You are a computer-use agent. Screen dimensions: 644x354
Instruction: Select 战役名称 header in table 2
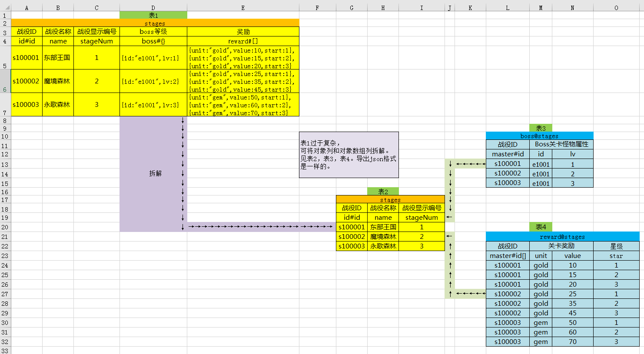[x=383, y=208]
